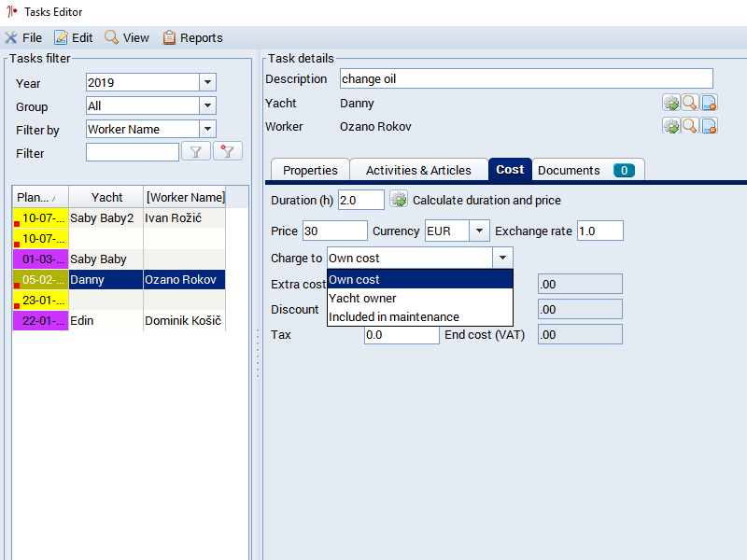Click the clear filter funnel icon

227,152
